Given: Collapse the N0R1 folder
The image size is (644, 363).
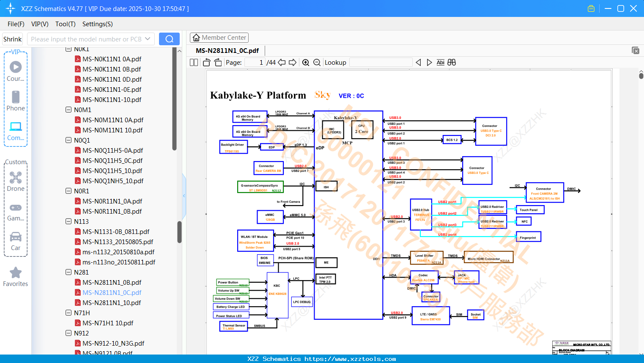Looking at the screenshot, I should tap(69, 191).
